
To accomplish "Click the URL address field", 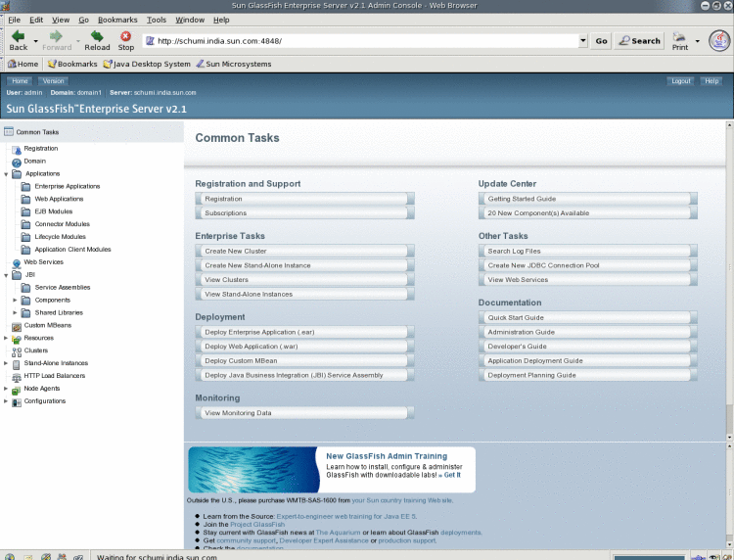I will tap(360, 41).
